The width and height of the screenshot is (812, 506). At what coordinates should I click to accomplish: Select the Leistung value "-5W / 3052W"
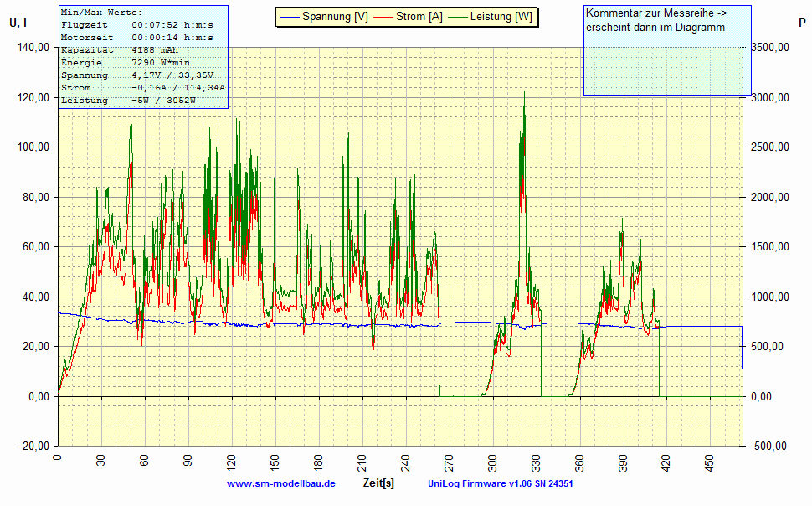[x=163, y=101]
